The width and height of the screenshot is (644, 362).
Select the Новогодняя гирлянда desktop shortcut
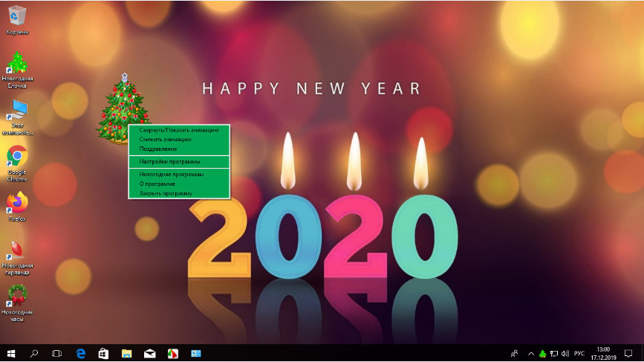click(17, 258)
